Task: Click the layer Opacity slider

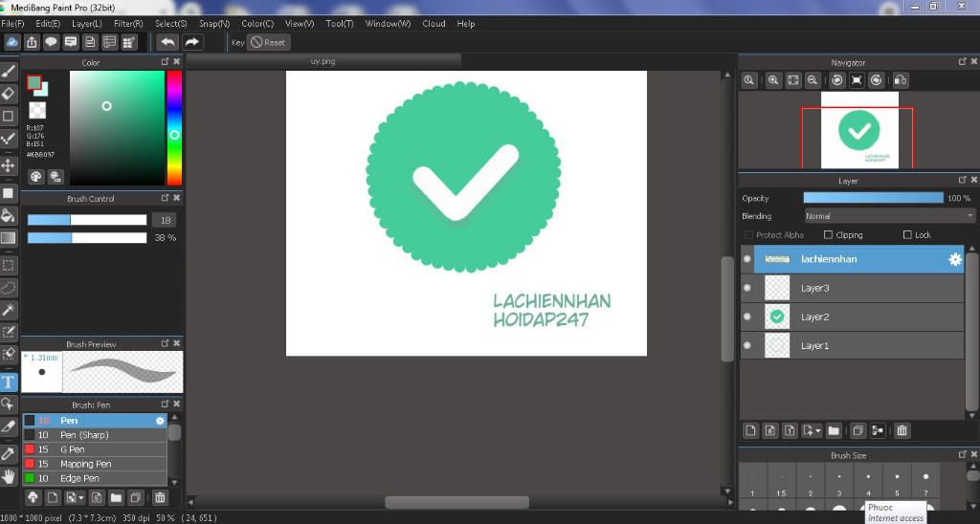Action: pyautogui.click(x=873, y=198)
